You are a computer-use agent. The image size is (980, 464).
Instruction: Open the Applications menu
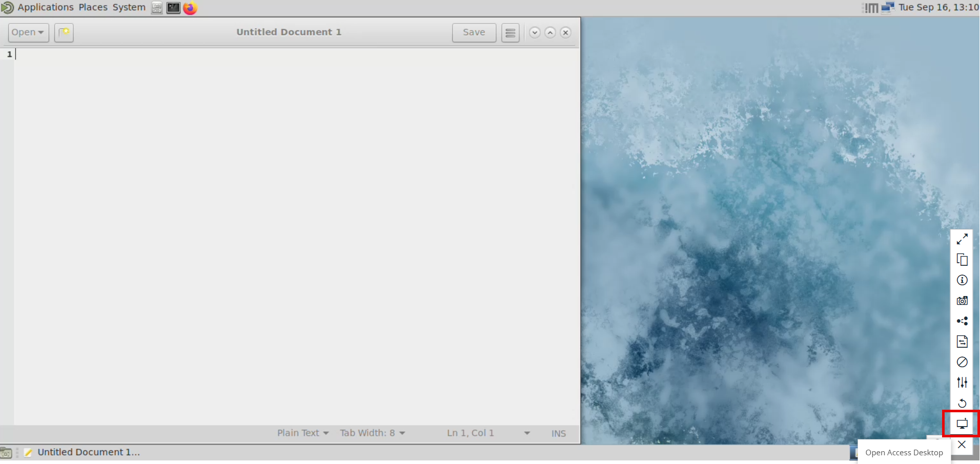pos(46,7)
